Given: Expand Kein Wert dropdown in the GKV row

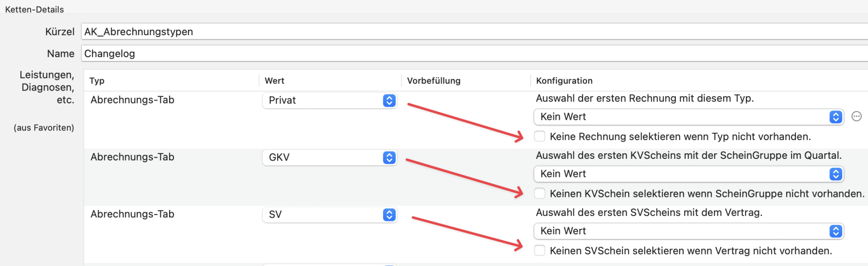Looking at the screenshot, I should coord(688,174).
